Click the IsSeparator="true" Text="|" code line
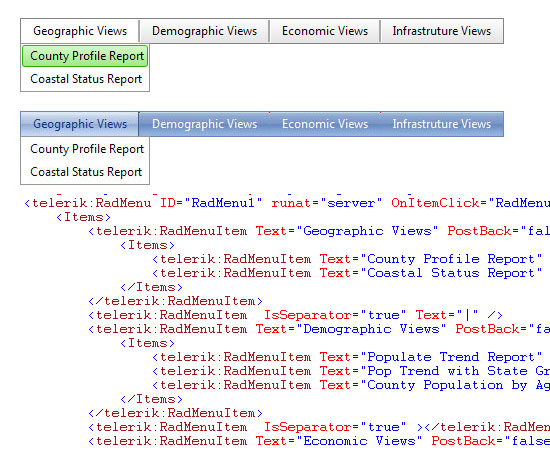 (x=295, y=315)
